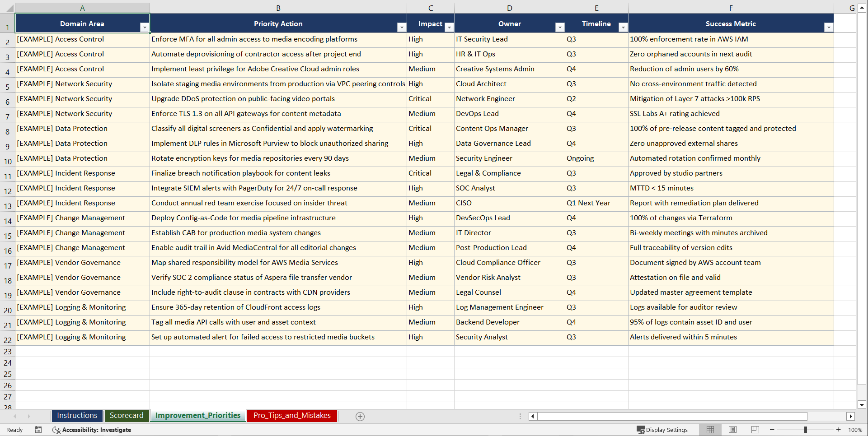This screenshot has width=868, height=436.
Task: Zoom out using the minus icon
Action: 772,430
